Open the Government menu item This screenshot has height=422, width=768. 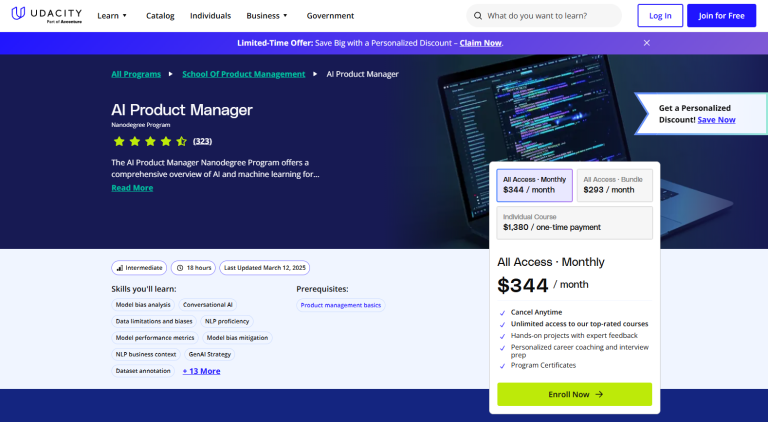click(x=331, y=16)
